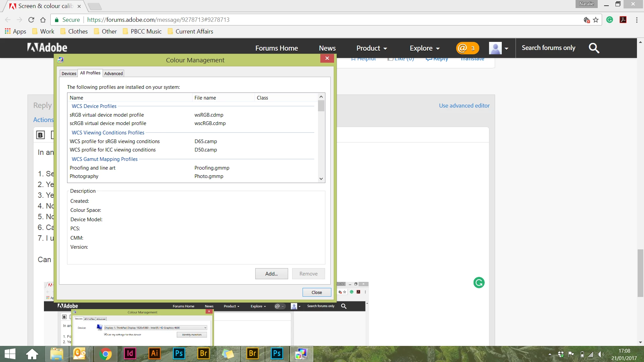Expand the Explore dropdown menu
Screen dimensions: 644x362
click(x=424, y=48)
